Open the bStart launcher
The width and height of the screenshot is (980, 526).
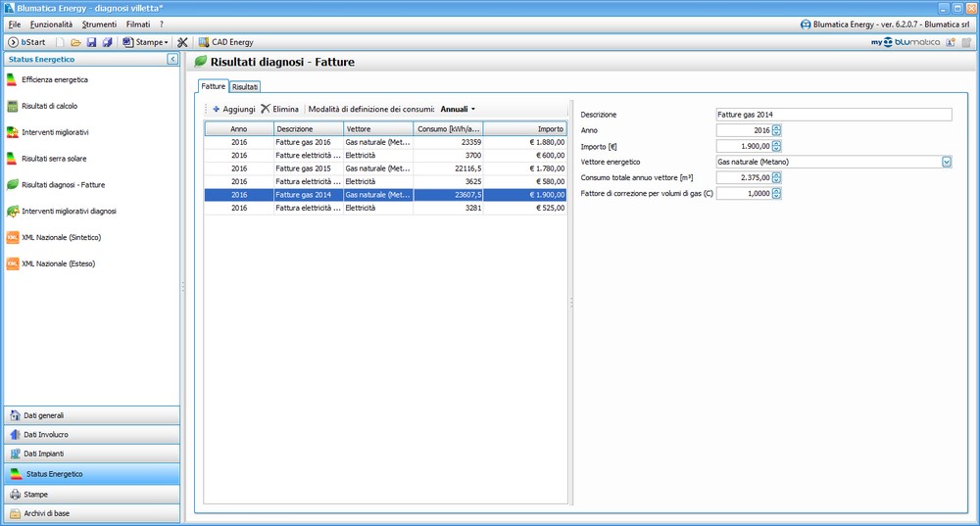point(26,42)
